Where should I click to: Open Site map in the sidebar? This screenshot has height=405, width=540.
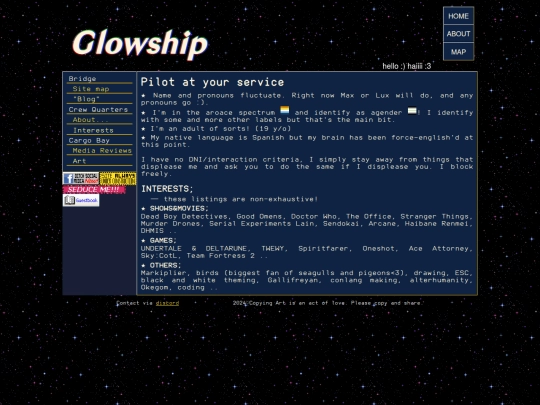91,89
